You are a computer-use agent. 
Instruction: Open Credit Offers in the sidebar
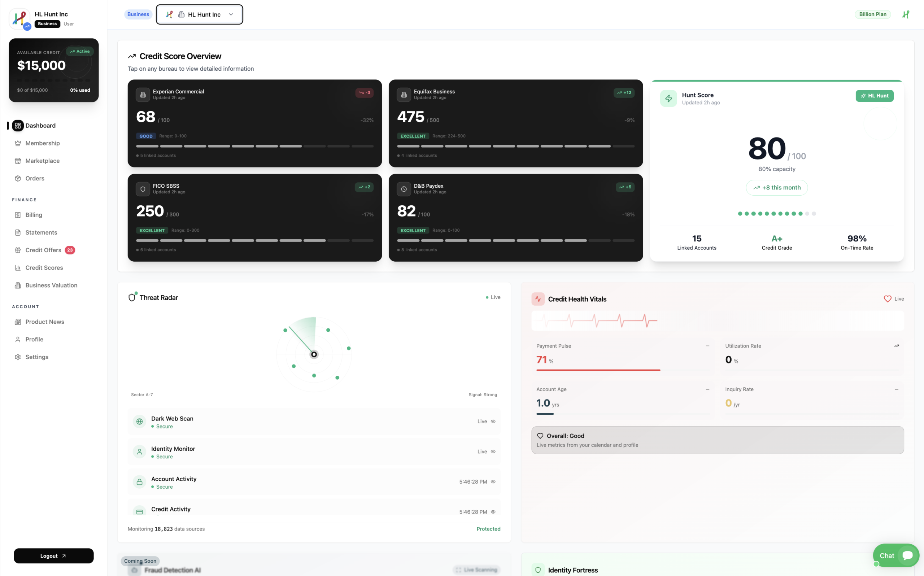pyautogui.click(x=43, y=250)
